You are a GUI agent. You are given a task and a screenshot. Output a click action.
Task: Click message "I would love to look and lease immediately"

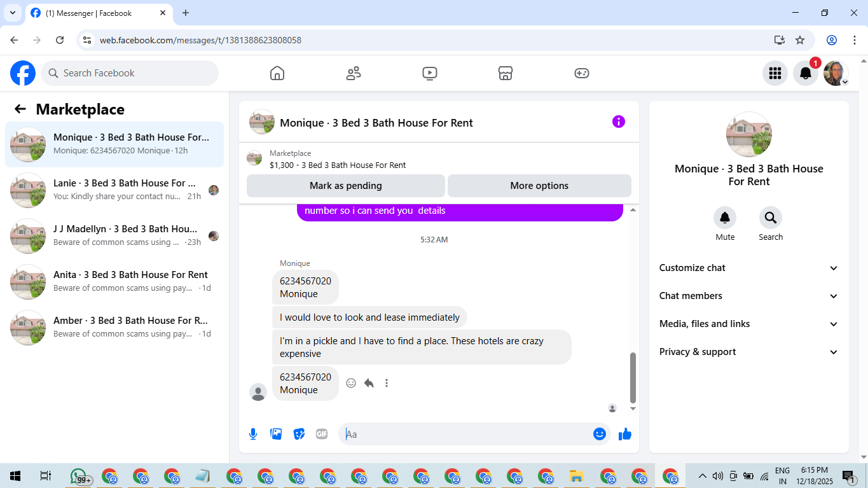[x=369, y=317]
